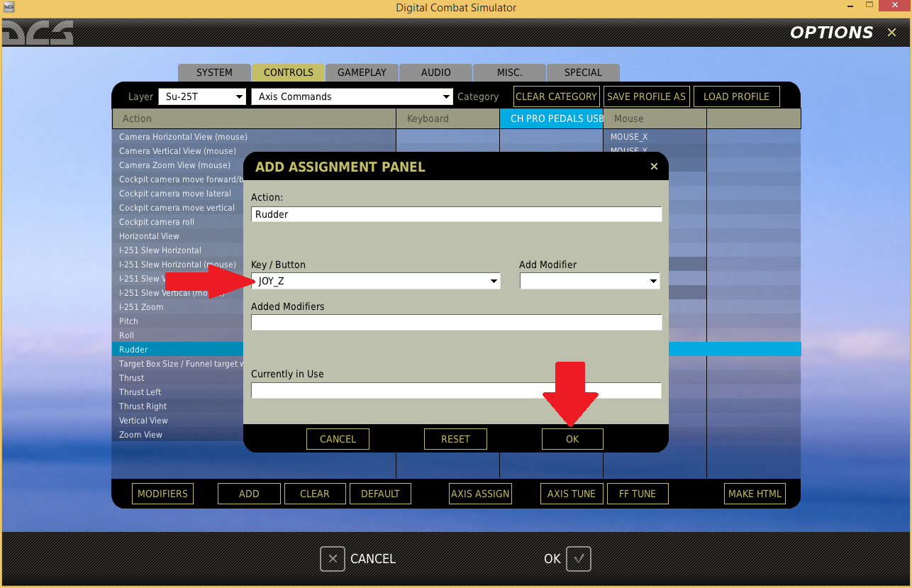The height and width of the screenshot is (588, 912).
Task: Switch to the SYSTEM tab
Action: (214, 72)
